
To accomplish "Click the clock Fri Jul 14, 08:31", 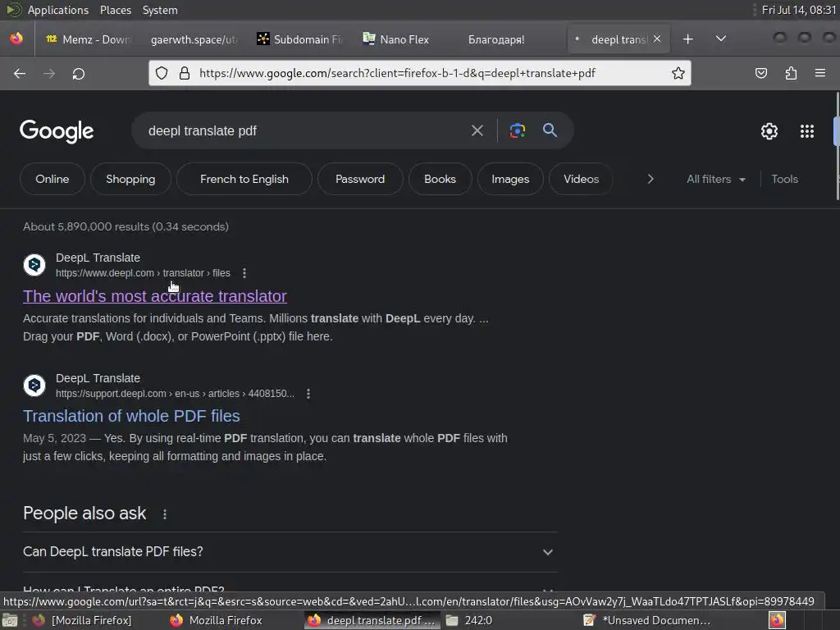I will tap(799, 10).
